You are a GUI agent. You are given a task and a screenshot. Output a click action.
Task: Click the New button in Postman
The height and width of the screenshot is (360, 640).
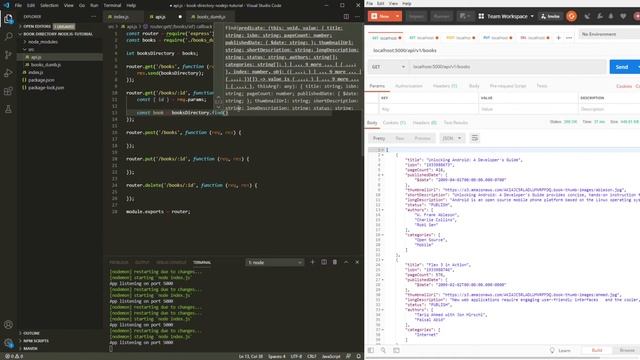pyautogui.click(x=380, y=16)
